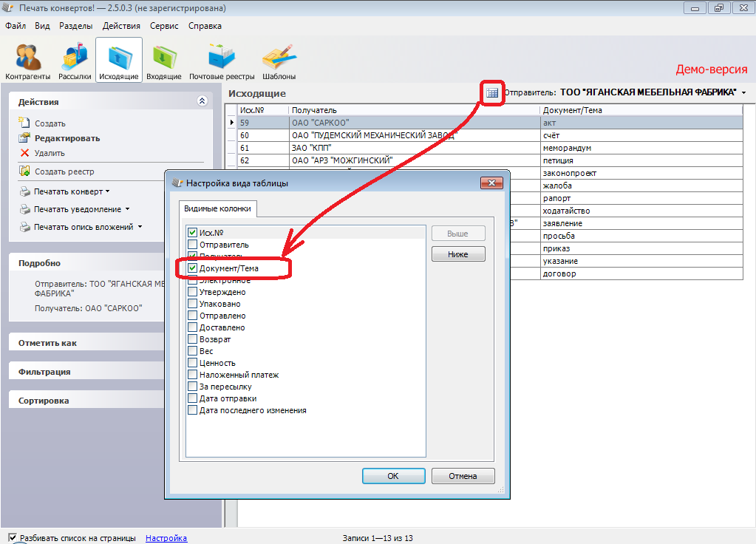
Task: Open the Входящие section icon
Action: (163, 59)
